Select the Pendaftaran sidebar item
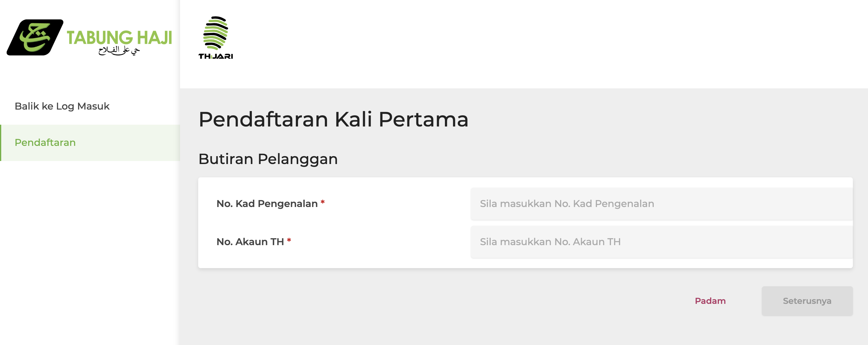 click(45, 143)
